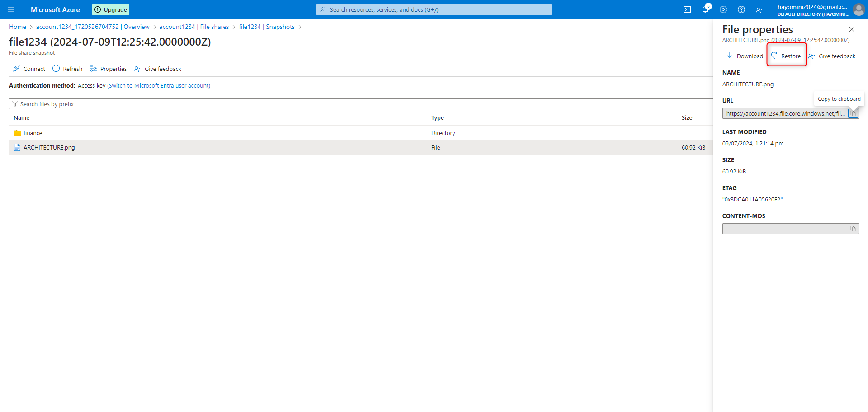The image size is (868, 412).
Task: Open Cloud Shell from the top bar
Action: pos(687,9)
